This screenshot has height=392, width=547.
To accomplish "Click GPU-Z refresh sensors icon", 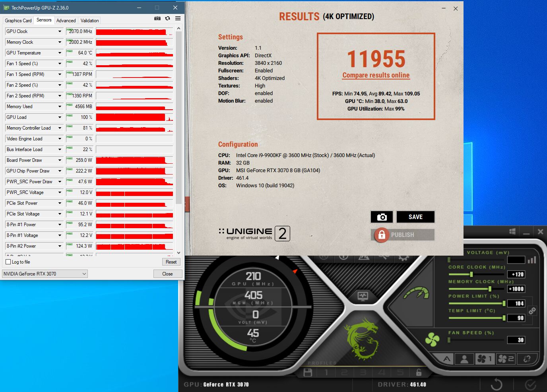I will coord(167,18).
